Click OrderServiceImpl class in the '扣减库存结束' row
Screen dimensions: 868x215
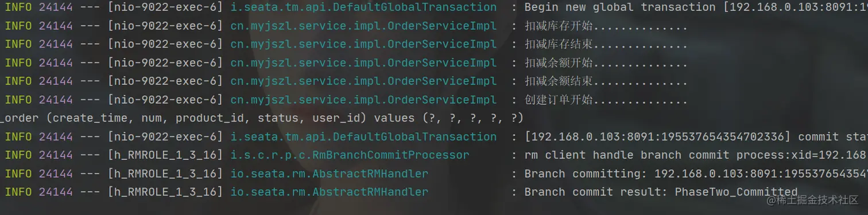pos(363,45)
